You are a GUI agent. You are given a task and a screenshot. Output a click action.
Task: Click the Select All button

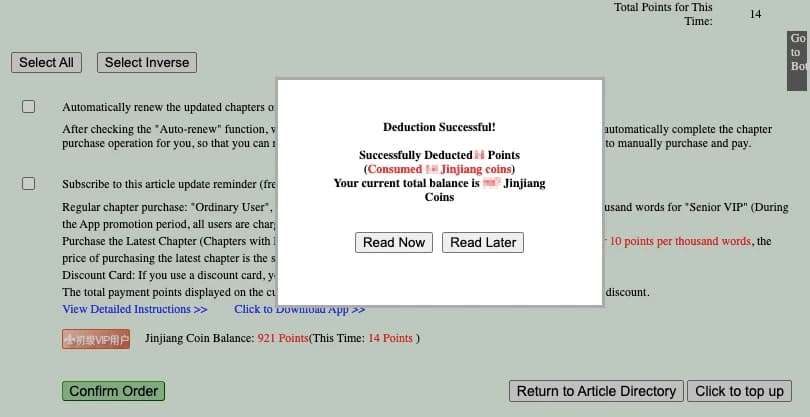click(x=46, y=62)
